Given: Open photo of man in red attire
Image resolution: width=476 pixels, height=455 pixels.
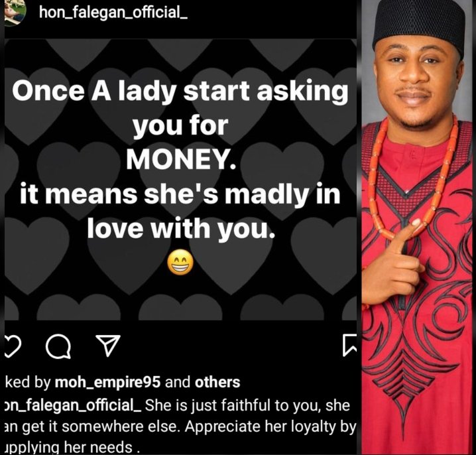Looking at the screenshot, I should click(x=418, y=227).
